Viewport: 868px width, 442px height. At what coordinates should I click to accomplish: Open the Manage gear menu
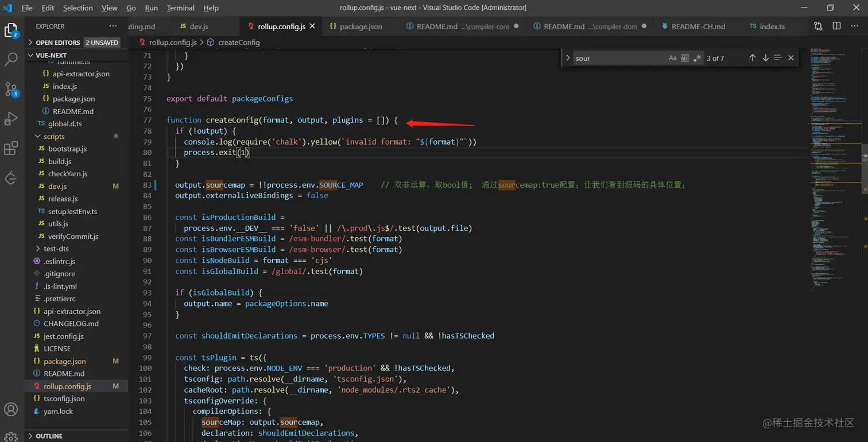(11, 437)
